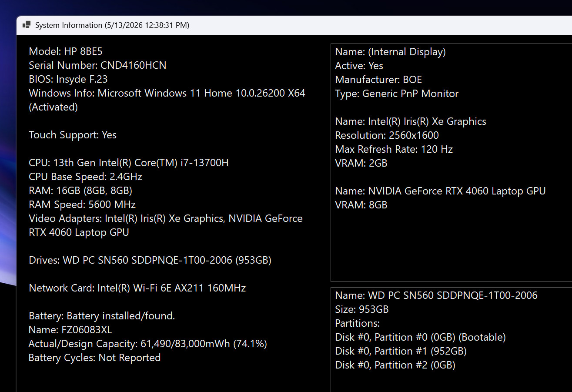Screen dimensions: 572x392
Task: Select the Actual/Design Capacity line
Action: pos(148,344)
